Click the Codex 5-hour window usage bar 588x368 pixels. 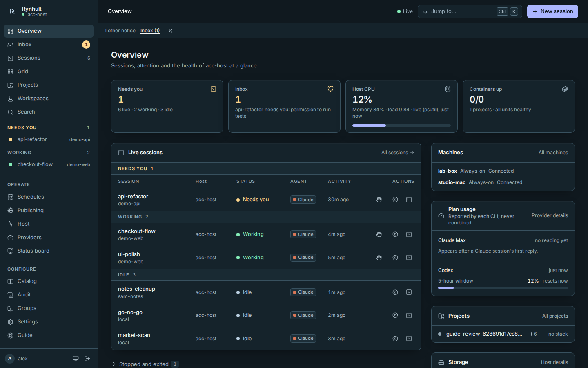click(503, 288)
